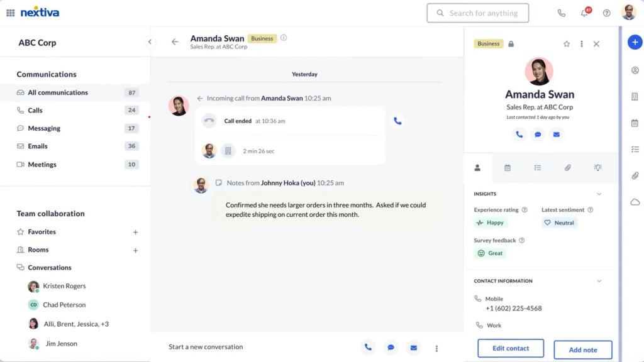Call Amanda using the blue phone icon
644x362 pixels.
(x=519, y=134)
